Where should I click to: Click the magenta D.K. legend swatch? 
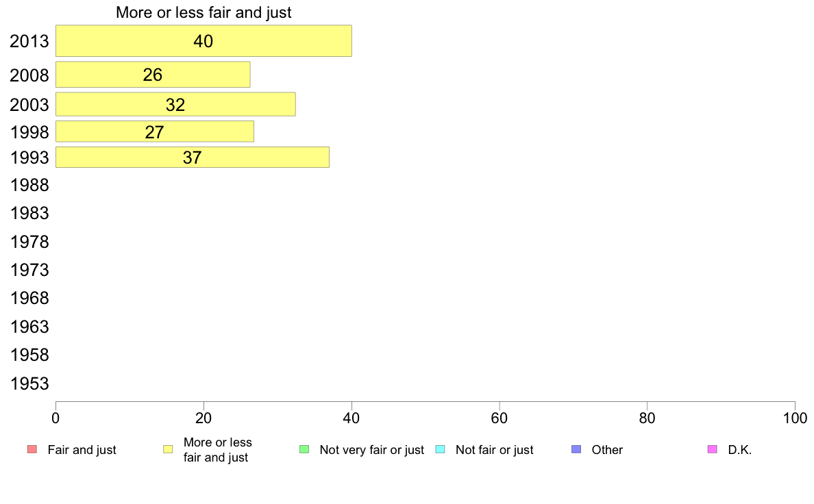point(713,449)
